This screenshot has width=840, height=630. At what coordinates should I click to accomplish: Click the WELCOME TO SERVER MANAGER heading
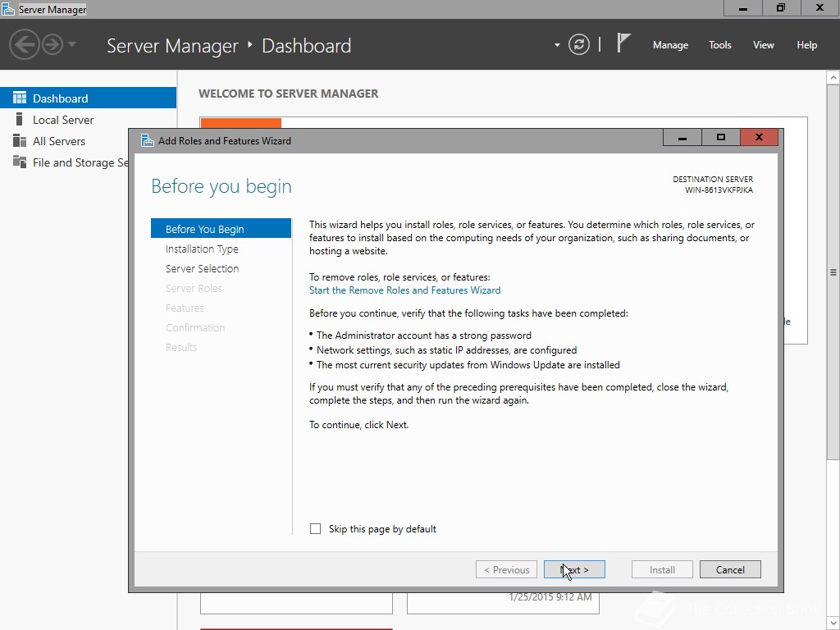288,94
